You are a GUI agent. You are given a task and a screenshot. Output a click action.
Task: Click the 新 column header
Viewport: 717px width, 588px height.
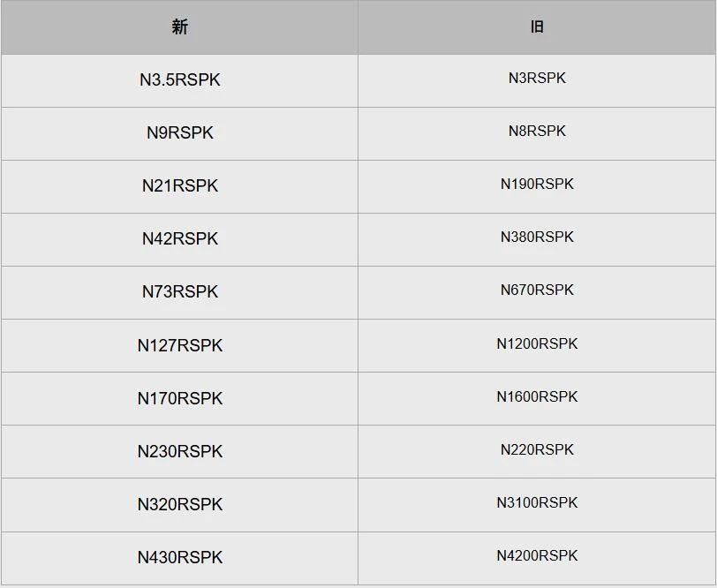pos(180,27)
